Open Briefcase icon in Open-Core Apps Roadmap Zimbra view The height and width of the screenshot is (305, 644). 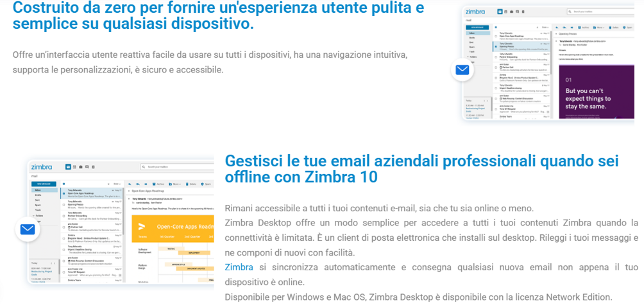click(x=81, y=167)
